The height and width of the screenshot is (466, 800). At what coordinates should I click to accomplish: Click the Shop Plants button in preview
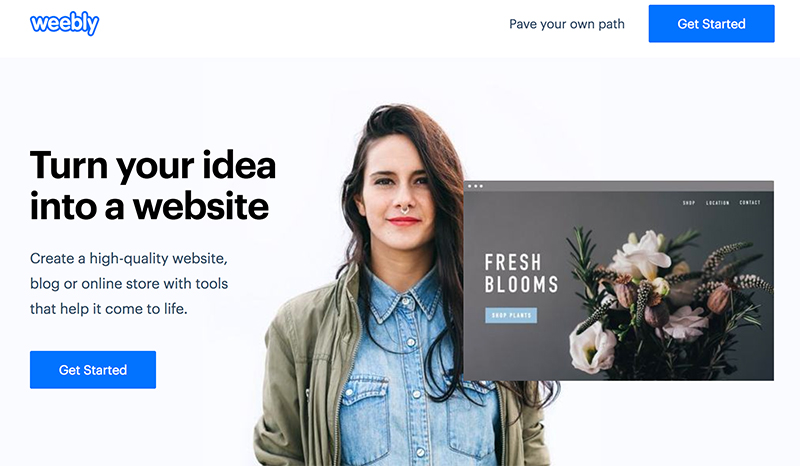click(x=511, y=315)
